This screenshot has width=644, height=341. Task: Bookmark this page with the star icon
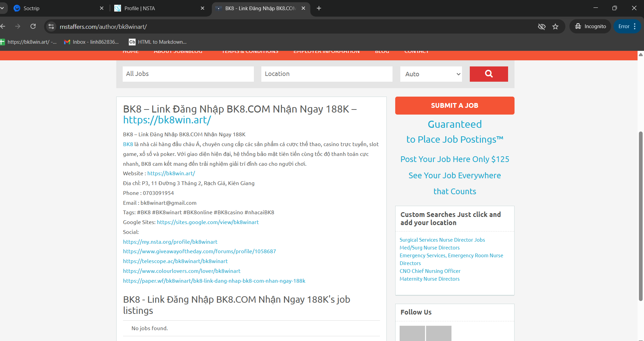[555, 26]
